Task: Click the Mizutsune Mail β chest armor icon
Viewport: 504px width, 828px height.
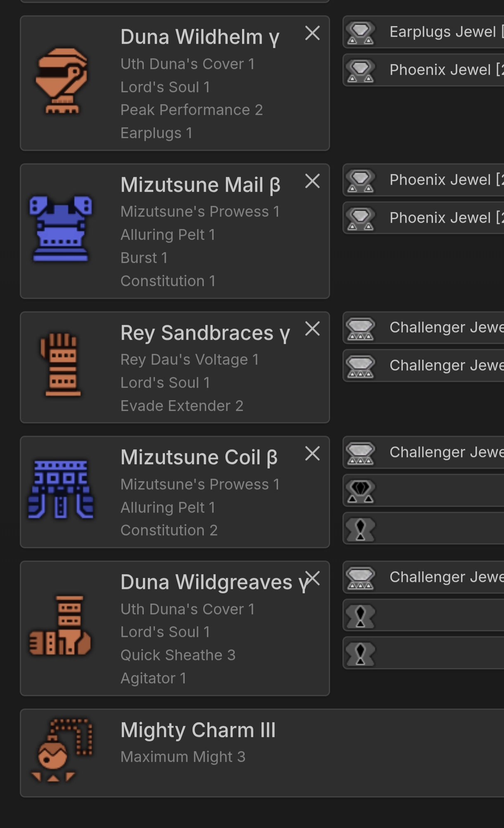Action: (61, 229)
